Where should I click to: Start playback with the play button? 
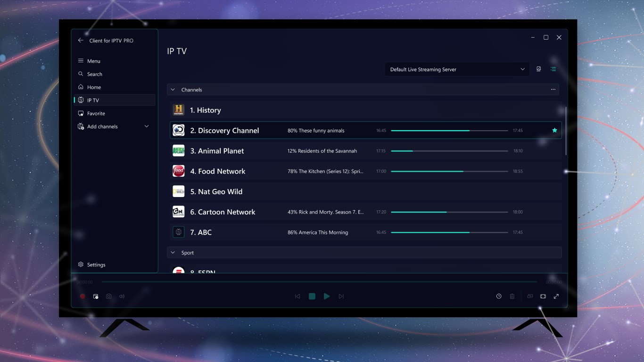327,296
